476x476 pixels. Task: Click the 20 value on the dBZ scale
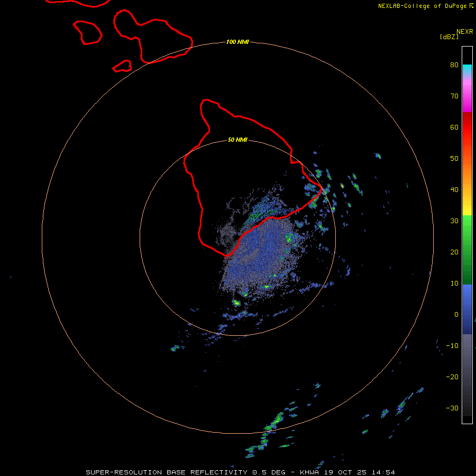[x=454, y=252]
